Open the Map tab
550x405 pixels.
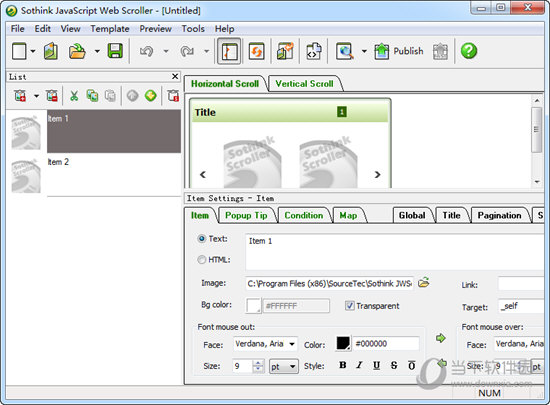click(348, 215)
